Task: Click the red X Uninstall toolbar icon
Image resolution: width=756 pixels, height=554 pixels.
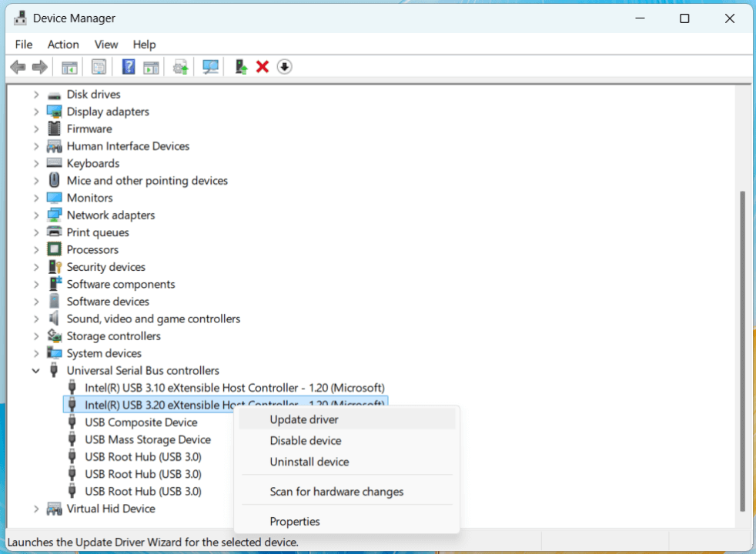Action: pos(262,67)
